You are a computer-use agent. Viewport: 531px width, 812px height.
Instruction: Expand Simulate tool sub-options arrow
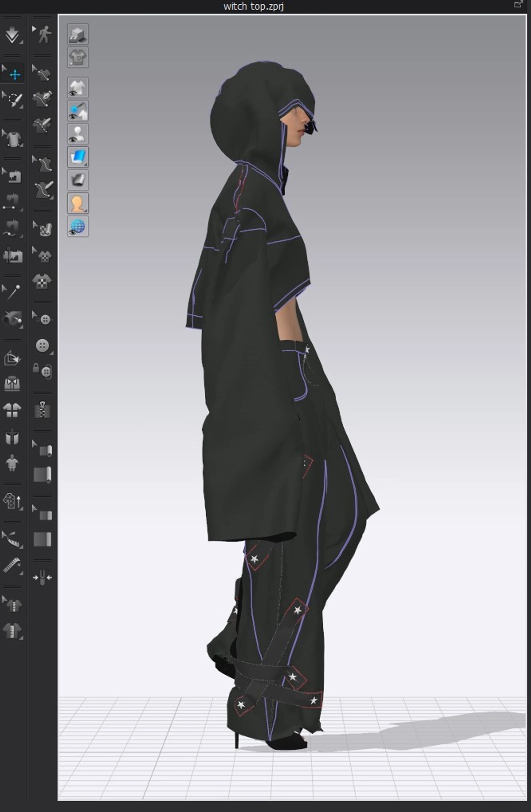(x=22, y=41)
